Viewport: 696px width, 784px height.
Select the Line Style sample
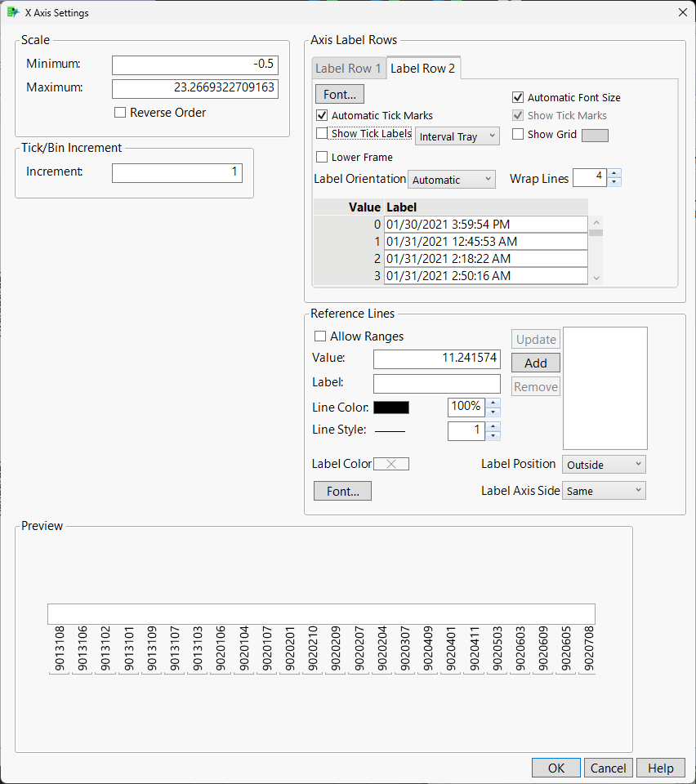point(390,430)
